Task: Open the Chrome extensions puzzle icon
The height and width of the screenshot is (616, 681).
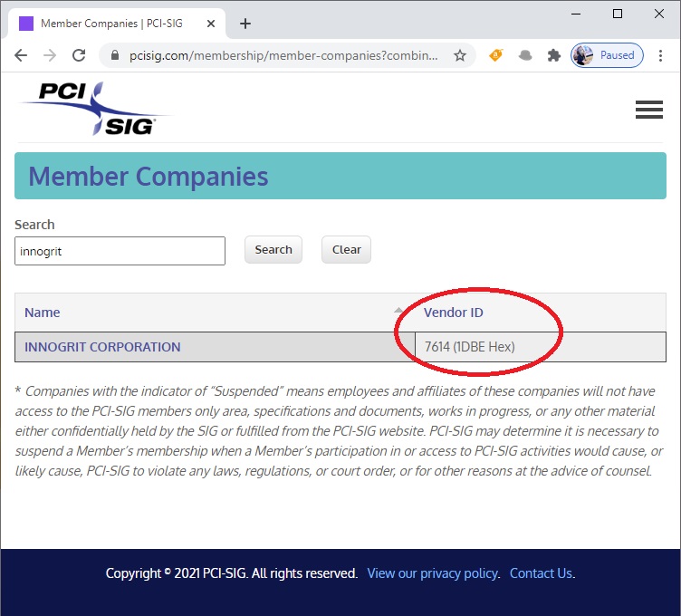Action: click(554, 55)
